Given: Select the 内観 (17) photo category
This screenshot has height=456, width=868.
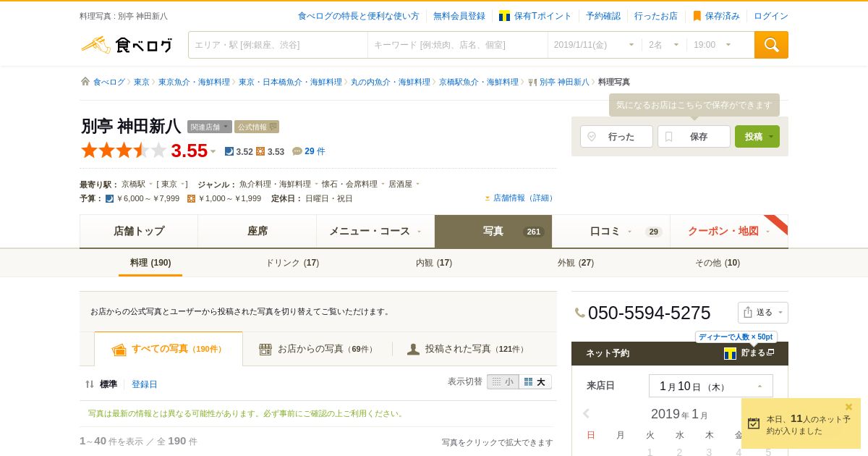Looking at the screenshot, I should click(434, 263).
